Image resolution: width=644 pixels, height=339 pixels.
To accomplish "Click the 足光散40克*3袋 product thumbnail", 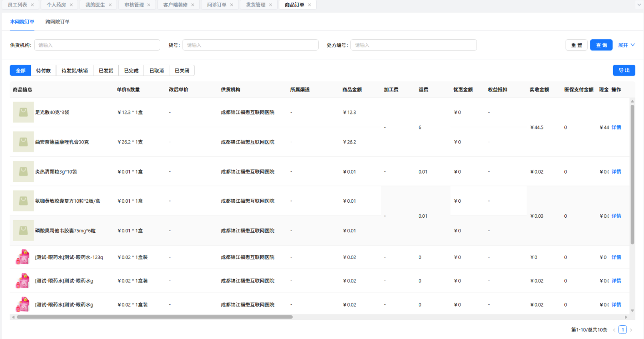I will pyautogui.click(x=23, y=112).
